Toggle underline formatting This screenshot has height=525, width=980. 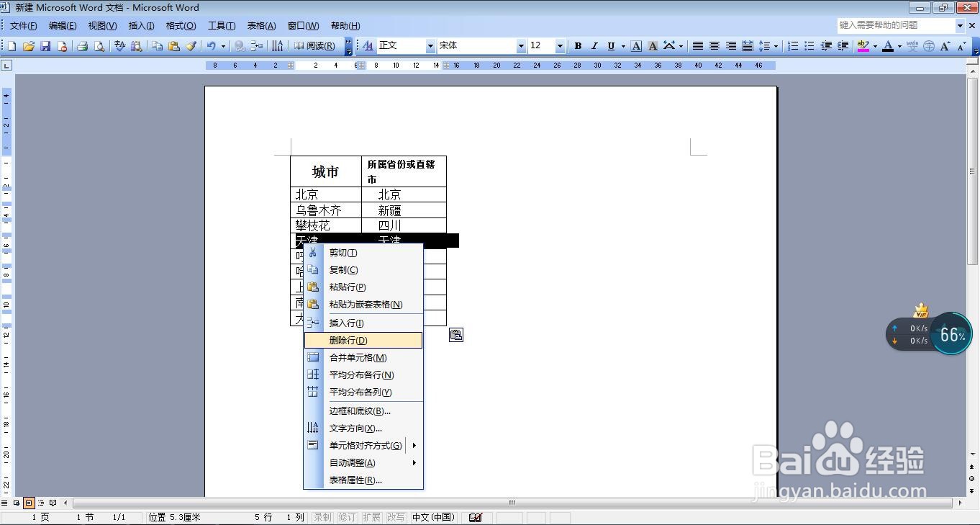coord(611,45)
